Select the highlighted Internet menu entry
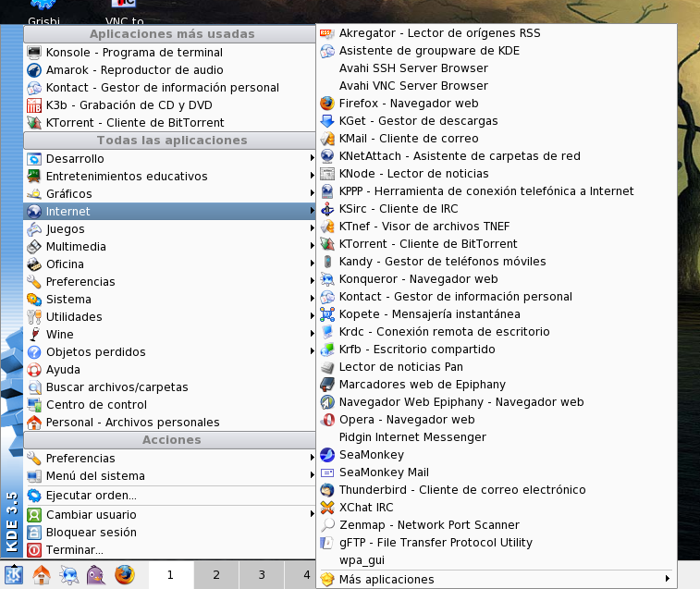700x589 pixels. tap(169, 211)
